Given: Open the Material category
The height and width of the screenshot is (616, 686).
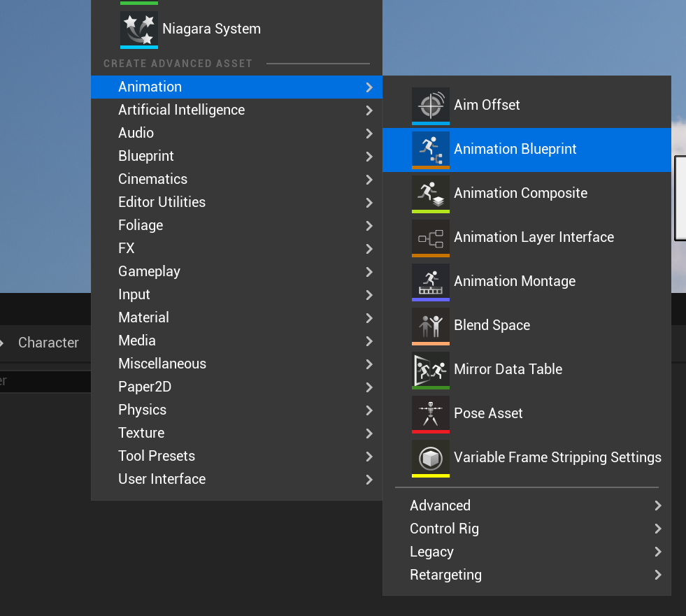Looking at the screenshot, I should click(236, 317).
